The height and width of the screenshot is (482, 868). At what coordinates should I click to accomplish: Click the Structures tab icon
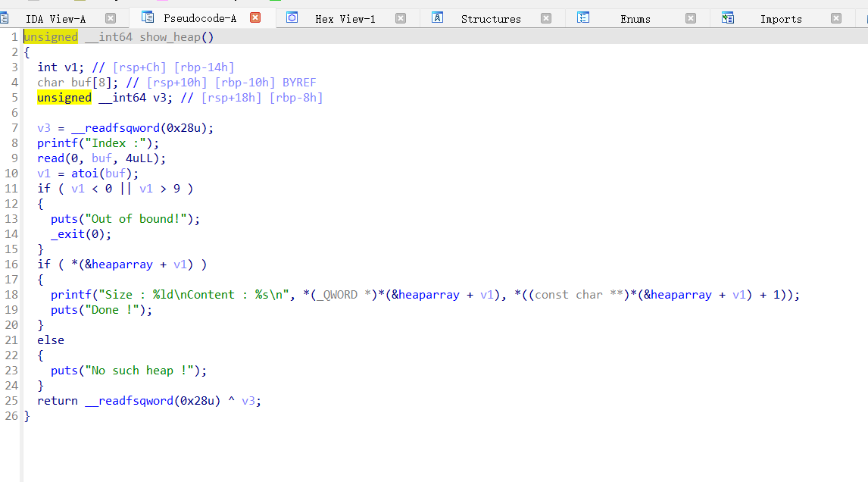tap(437, 17)
